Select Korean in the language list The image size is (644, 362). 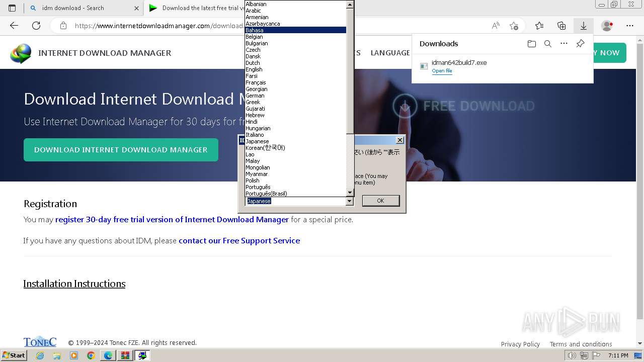coord(296,148)
